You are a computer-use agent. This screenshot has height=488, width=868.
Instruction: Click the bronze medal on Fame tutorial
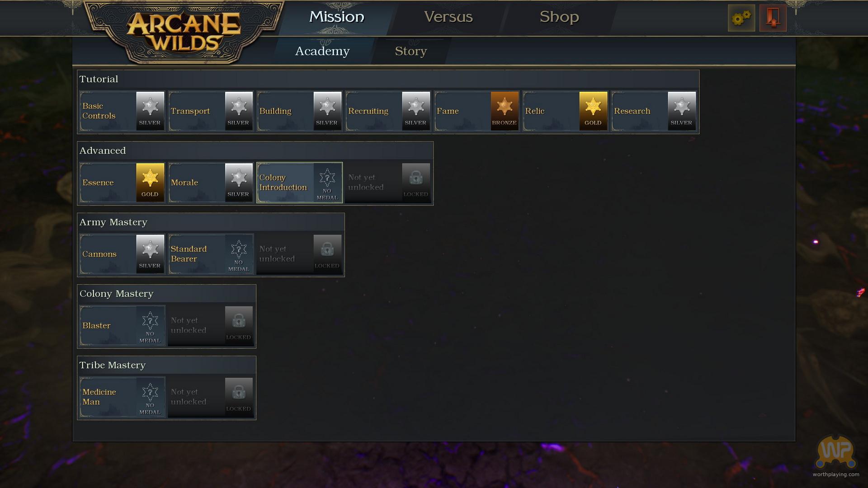pyautogui.click(x=505, y=111)
